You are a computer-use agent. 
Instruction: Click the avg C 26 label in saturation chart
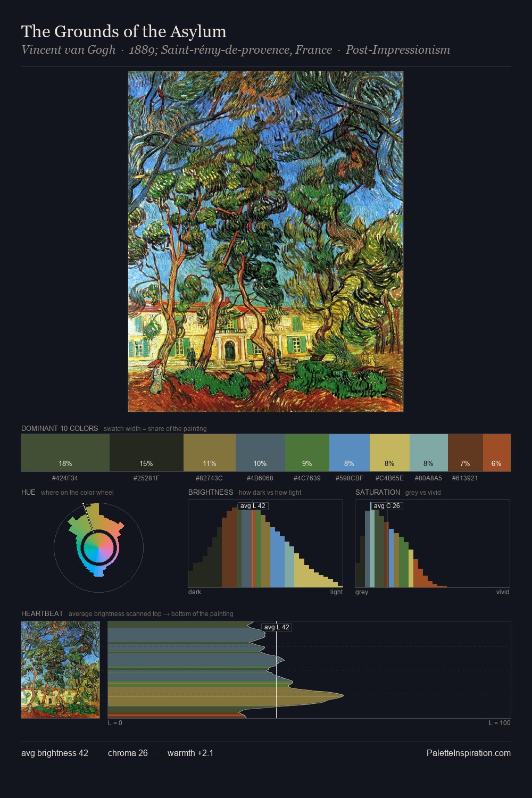click(x=387, y=506)
